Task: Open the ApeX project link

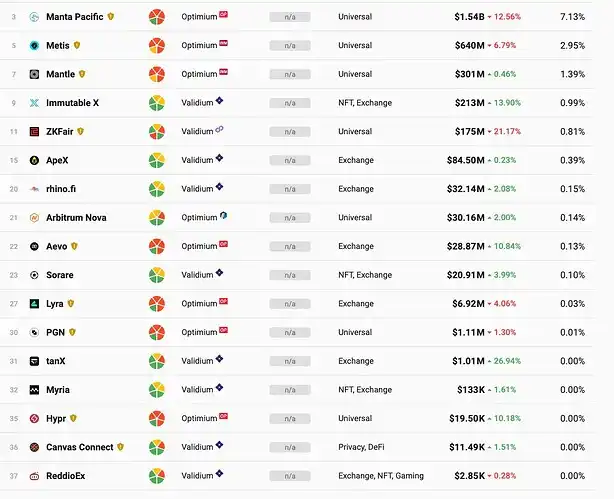Action: tap(57, 161)
